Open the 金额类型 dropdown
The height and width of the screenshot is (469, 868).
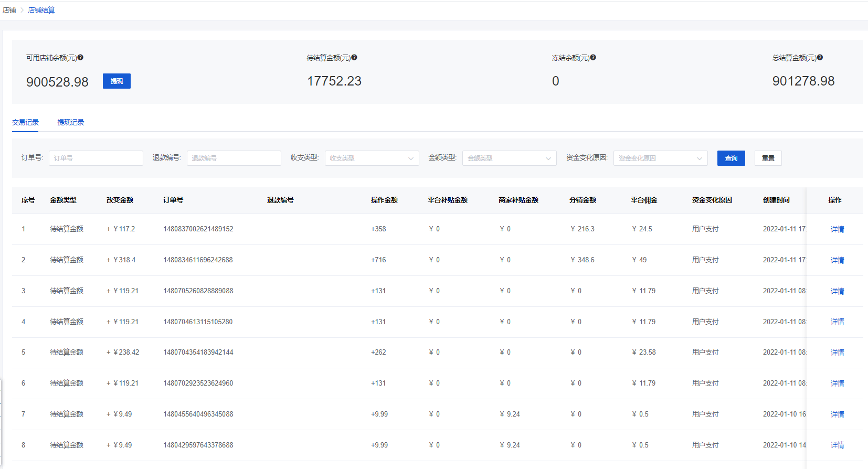[510, 158]
